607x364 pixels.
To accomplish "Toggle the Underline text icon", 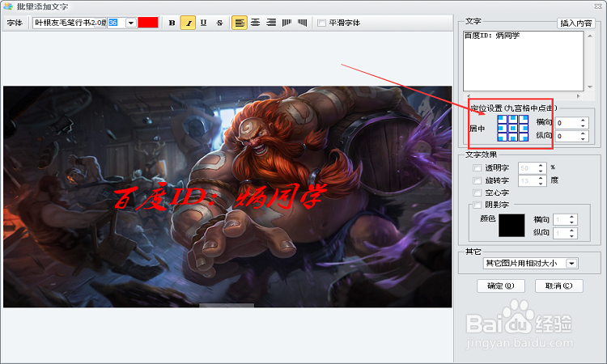I will click(204, 23).
